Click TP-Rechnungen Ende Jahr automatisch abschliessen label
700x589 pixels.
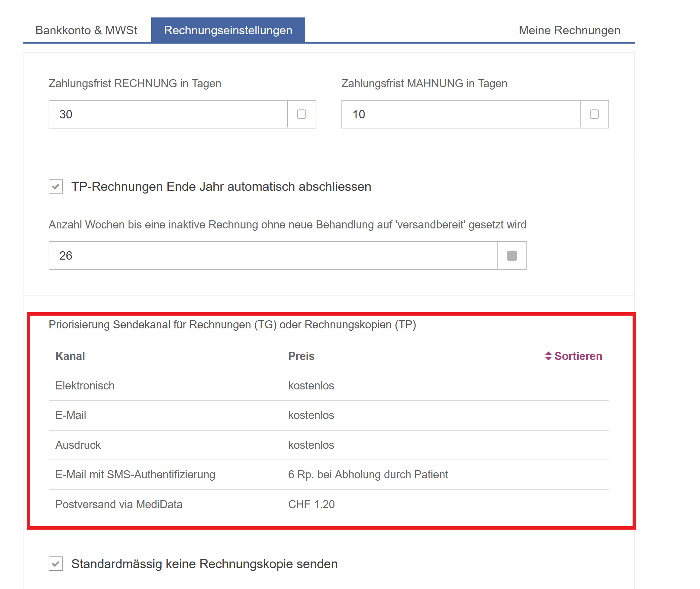coord(221,187)
